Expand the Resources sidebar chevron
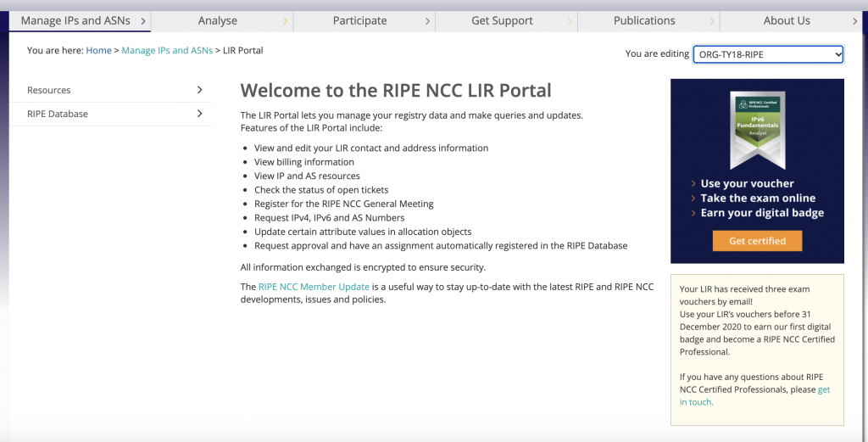 (x=200, y=90)
